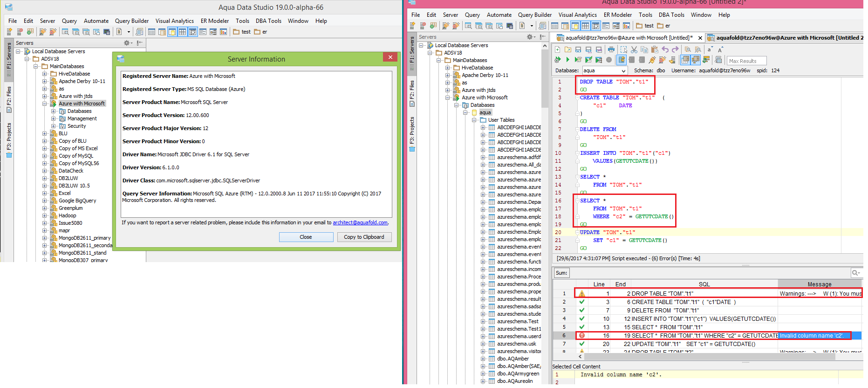Image resolution: width=868 pixels, height=388 pixels.
Task: Click the purple Undo arrow icon
Action: pyautogui.click(x=665, y=49)
